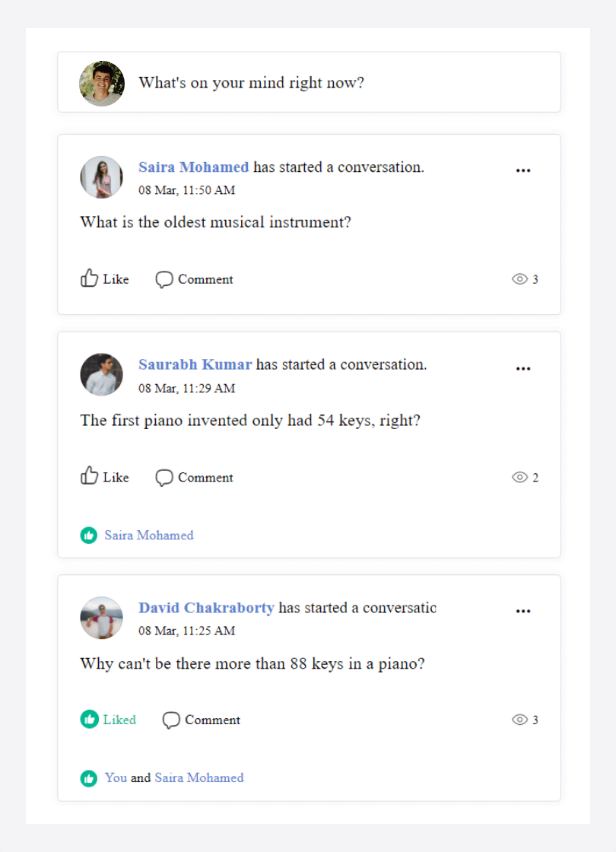
Task: Open three-dot menu on Saurabh Kumar's post
Action: [523, 368]
